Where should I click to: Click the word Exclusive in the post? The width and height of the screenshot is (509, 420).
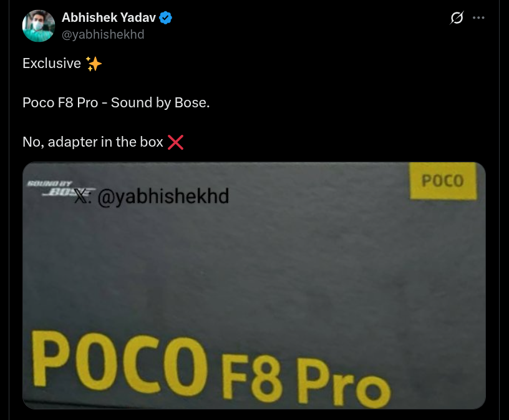tap(52, 63)
